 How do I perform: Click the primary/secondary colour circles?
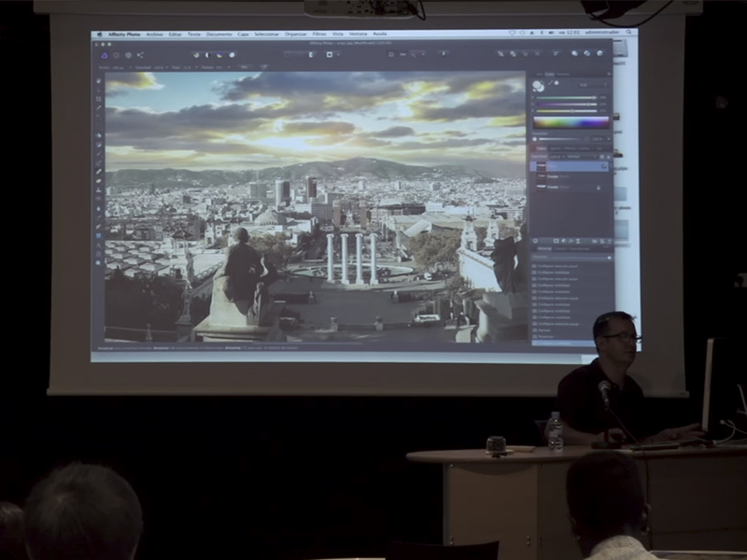pyautogui.click(x=539, y=86)
